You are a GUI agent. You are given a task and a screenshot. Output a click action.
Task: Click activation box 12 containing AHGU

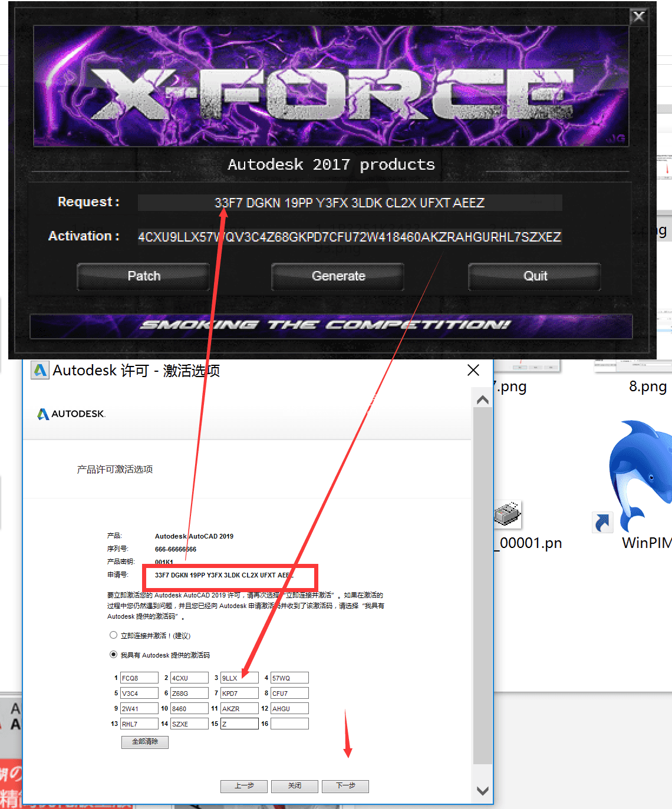click(289, 709)
